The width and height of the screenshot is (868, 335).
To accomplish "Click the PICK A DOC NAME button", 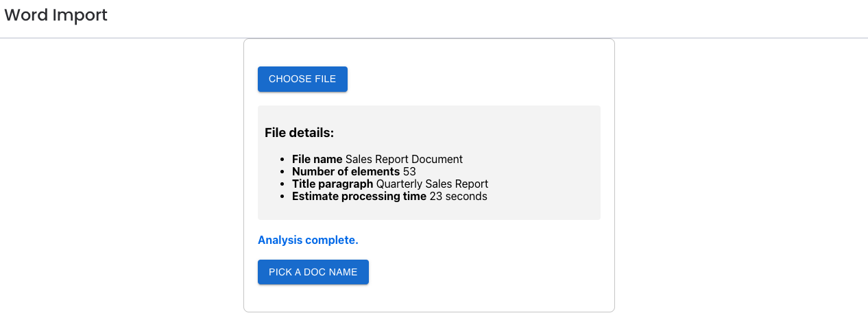I will [313, 272].
